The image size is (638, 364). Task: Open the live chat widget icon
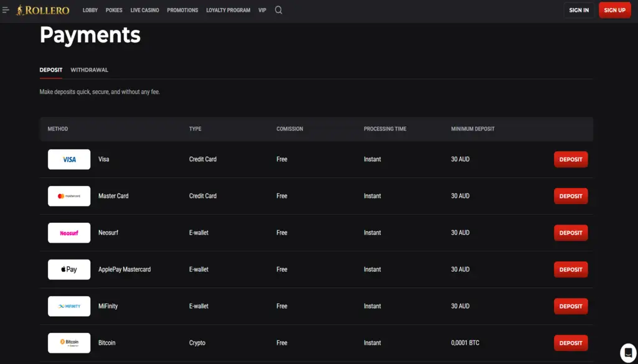628,352
